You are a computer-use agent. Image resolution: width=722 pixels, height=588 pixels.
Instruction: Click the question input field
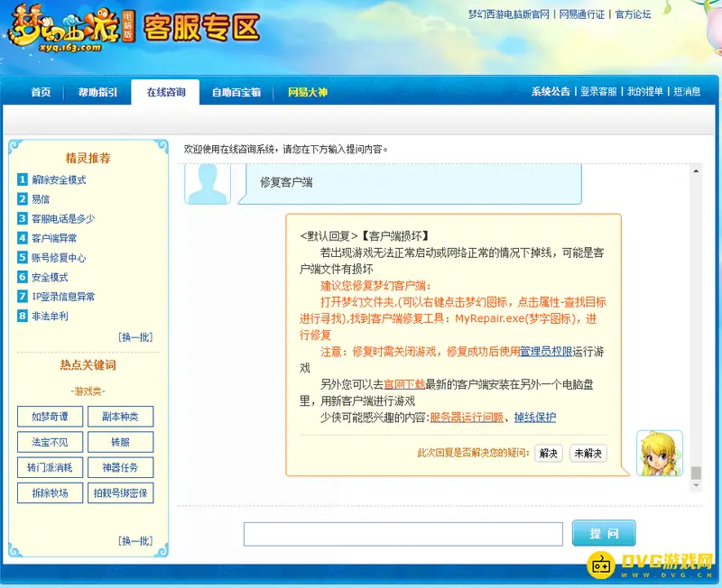click(403, 534)
